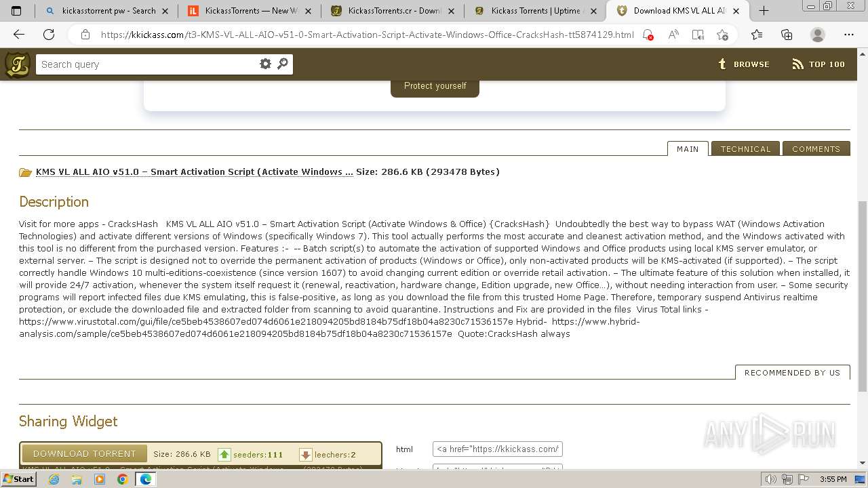View site information lock icon
Image resolution: width=868 pixels, height=488 pixels.
click(x=85, y=35)
